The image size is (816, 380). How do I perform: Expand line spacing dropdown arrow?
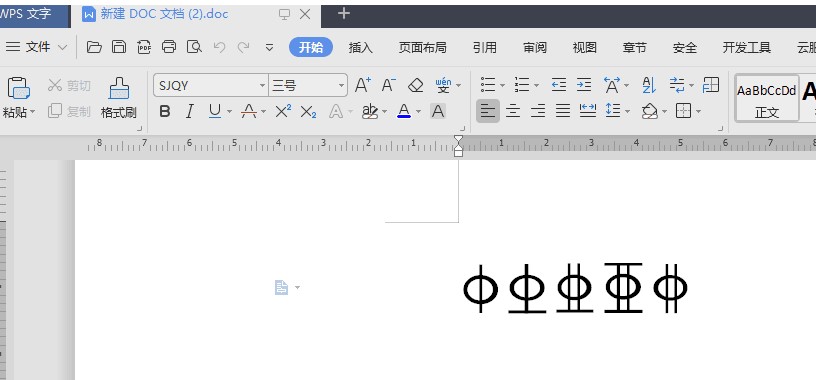click(628, 111)
